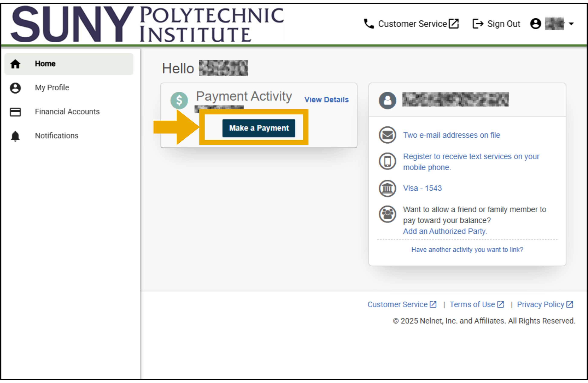Click Add an Authorized Party link

(445, 232)
